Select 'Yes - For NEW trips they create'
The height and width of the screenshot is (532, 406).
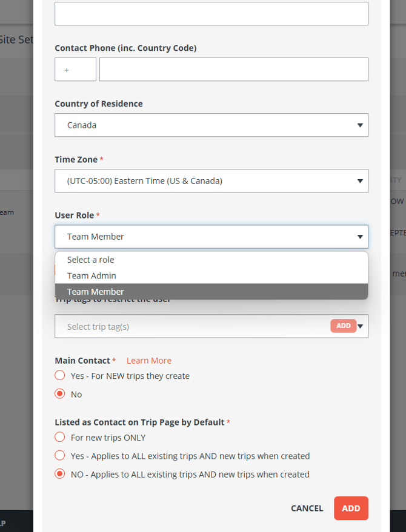[x=60, y=376]
